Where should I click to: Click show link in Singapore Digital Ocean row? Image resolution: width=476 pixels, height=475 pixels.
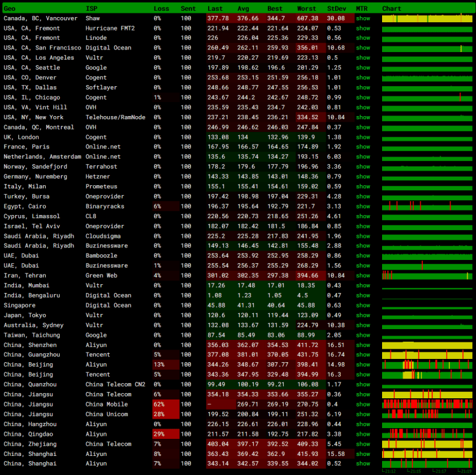click(362, 305)
